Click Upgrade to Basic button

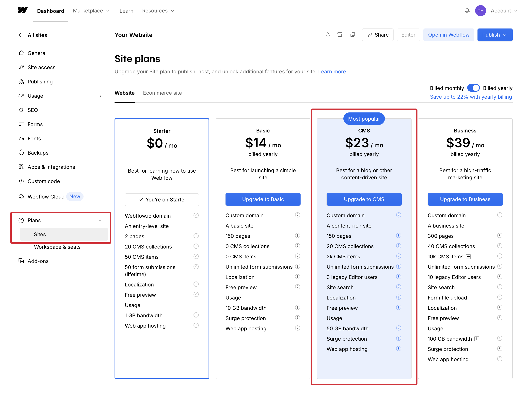pyautogui.click(x=263, y=199)
